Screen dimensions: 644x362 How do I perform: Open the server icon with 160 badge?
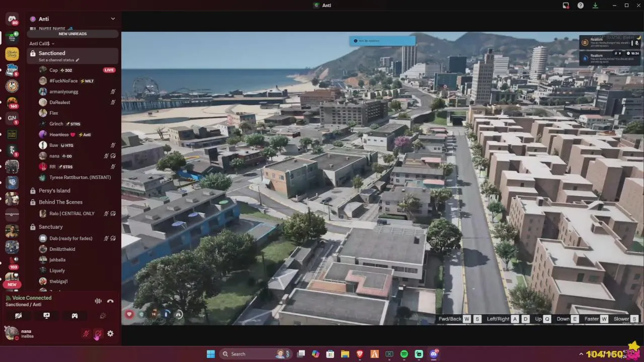pyautogui.click(x=12, y=102)
